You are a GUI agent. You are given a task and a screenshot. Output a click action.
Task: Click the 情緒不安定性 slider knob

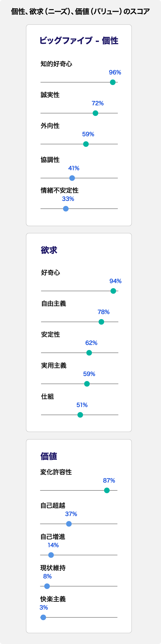66,209
